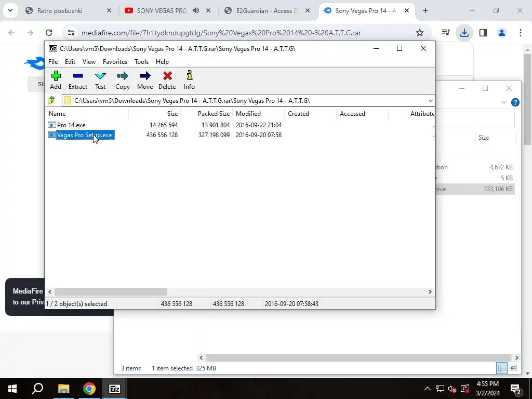Extract the selected archive files
This screenshot has height=399, width=532.
click(x=78, y=80)
